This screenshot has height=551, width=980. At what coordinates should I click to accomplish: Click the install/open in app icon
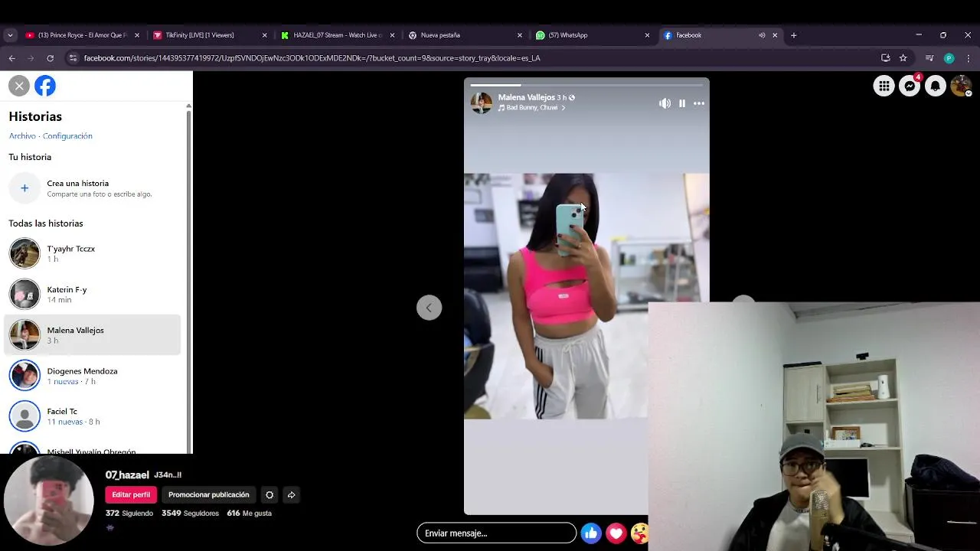click(886, 58)
